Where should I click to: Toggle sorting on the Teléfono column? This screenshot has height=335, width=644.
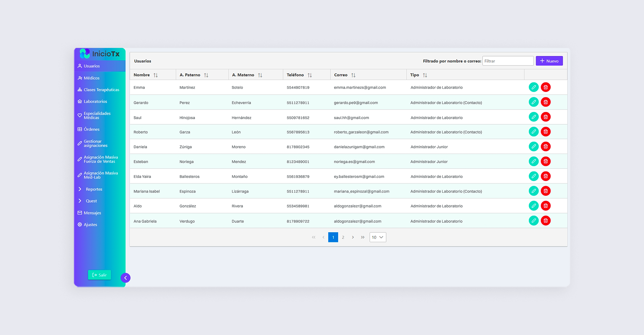coord(310,75)
